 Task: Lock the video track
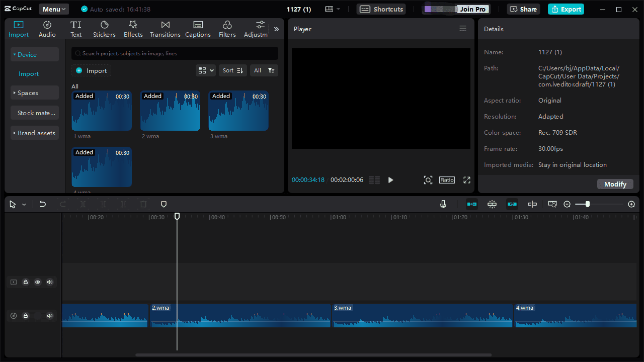tap(26, 282)
